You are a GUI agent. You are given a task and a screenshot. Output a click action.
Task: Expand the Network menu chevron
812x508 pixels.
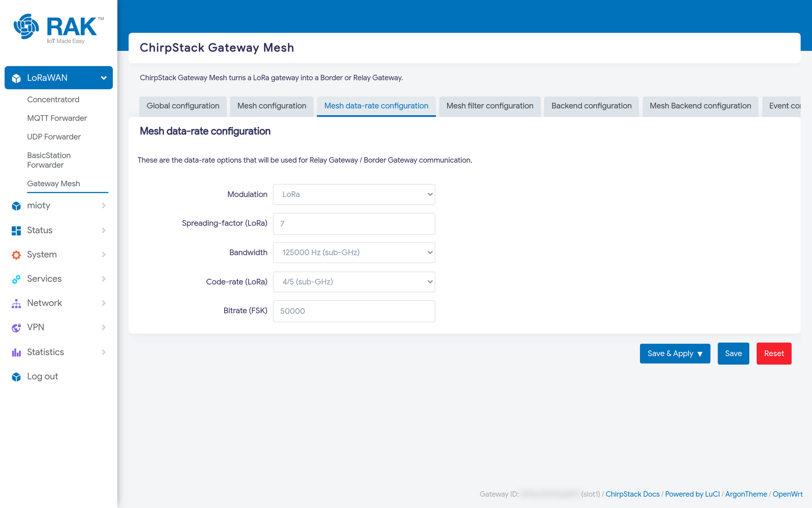pos(103,303)
